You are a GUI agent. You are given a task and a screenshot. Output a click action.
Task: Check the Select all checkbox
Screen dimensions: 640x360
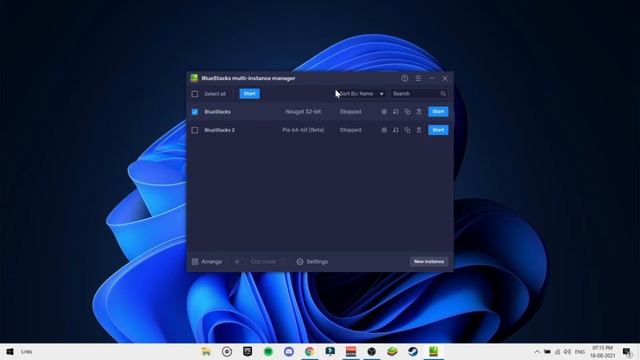click(x=195, y=94)
